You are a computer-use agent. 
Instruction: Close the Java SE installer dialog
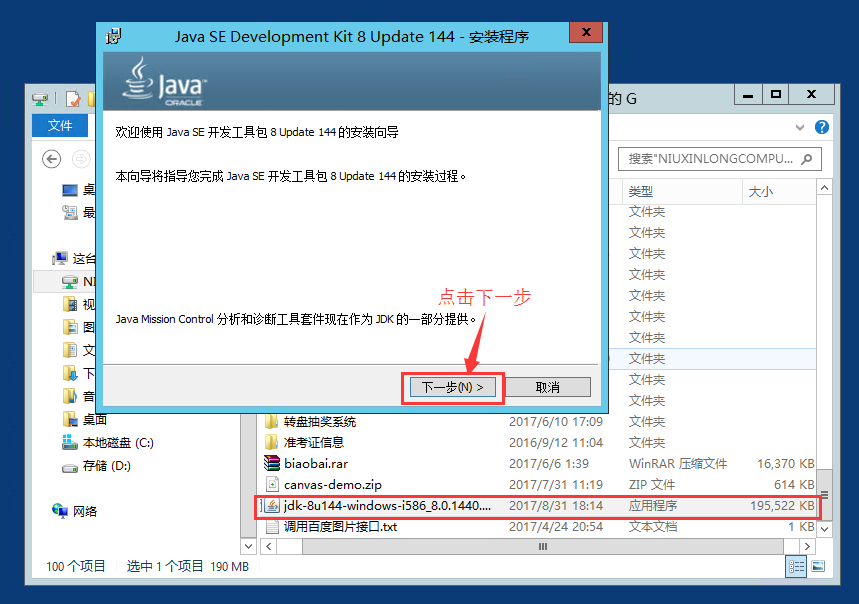click(586, 32)
